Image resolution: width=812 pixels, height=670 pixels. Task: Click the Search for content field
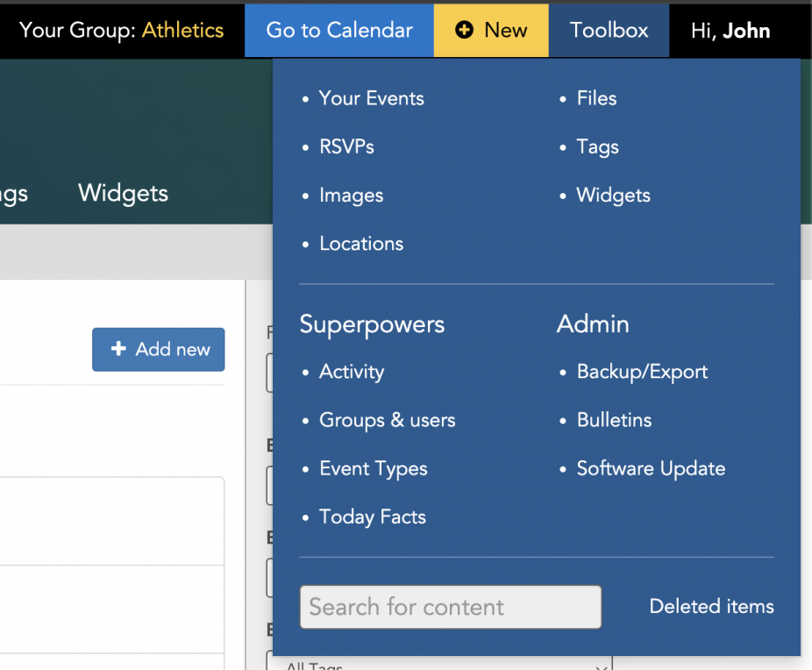click(x=450, y=607)
